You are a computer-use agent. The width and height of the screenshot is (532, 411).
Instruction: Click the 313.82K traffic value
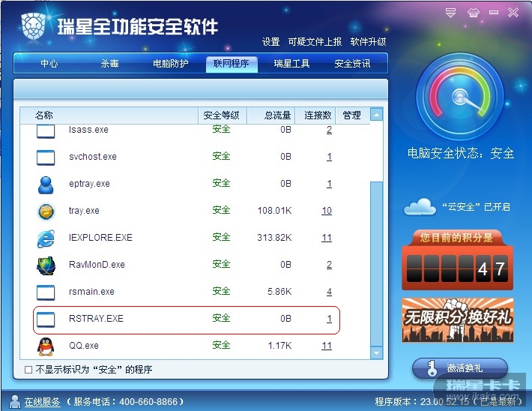pos(274,238)
